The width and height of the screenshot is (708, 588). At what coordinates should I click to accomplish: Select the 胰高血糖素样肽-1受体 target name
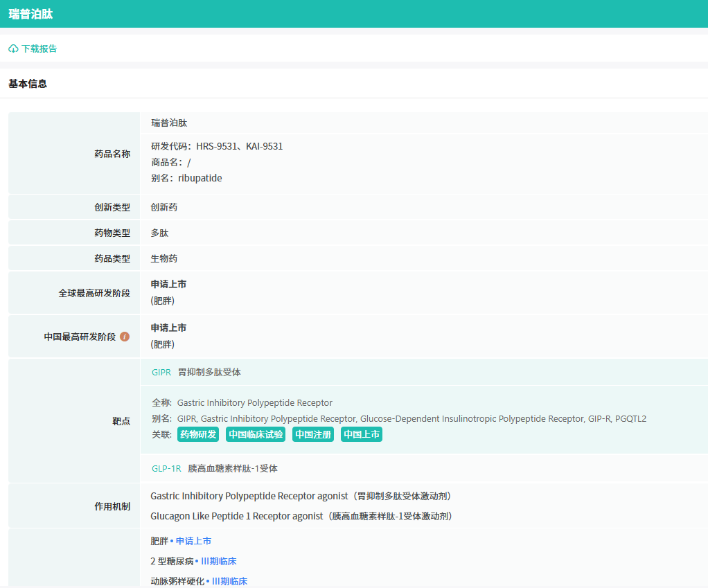pyautogui.click(x=233, y=468)
